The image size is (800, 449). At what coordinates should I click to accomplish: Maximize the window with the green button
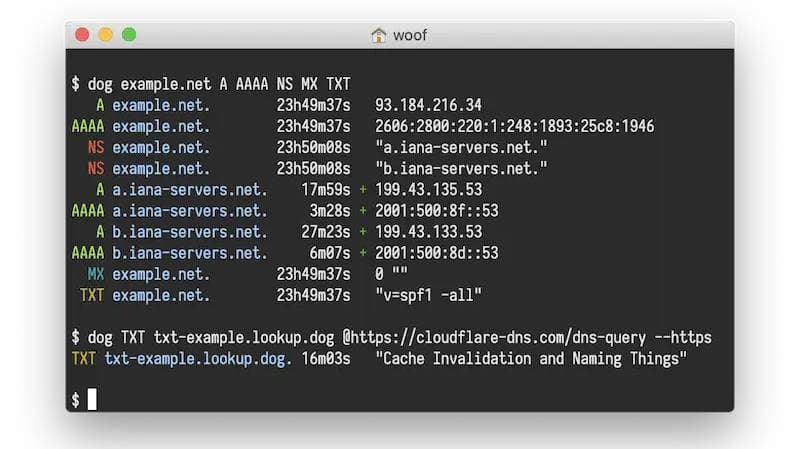[129, 35]
